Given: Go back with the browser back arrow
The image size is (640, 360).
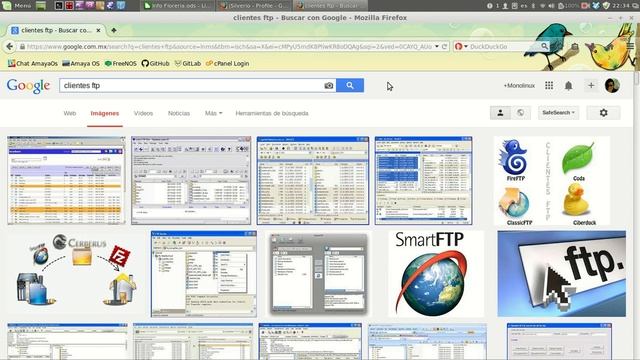Looking at the screenshot, I should pos(10,47).
